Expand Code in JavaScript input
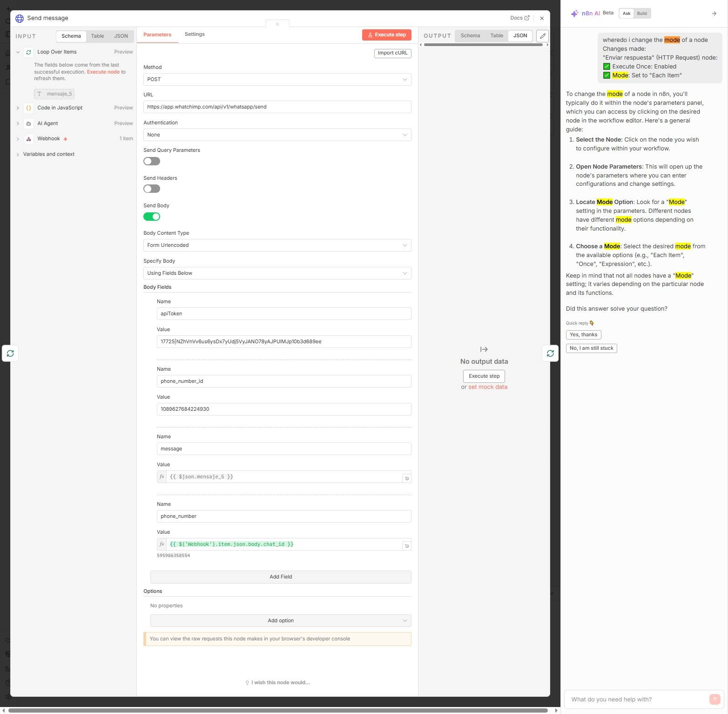 tap(18, 108)
